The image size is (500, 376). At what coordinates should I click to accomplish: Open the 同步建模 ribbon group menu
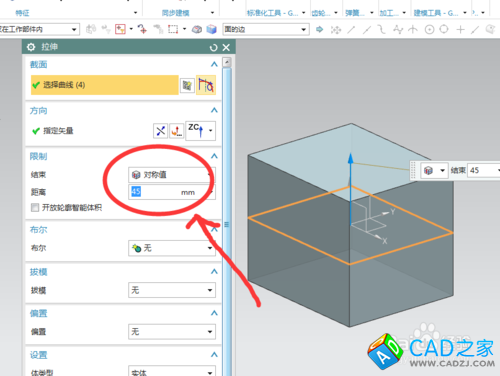188,13
